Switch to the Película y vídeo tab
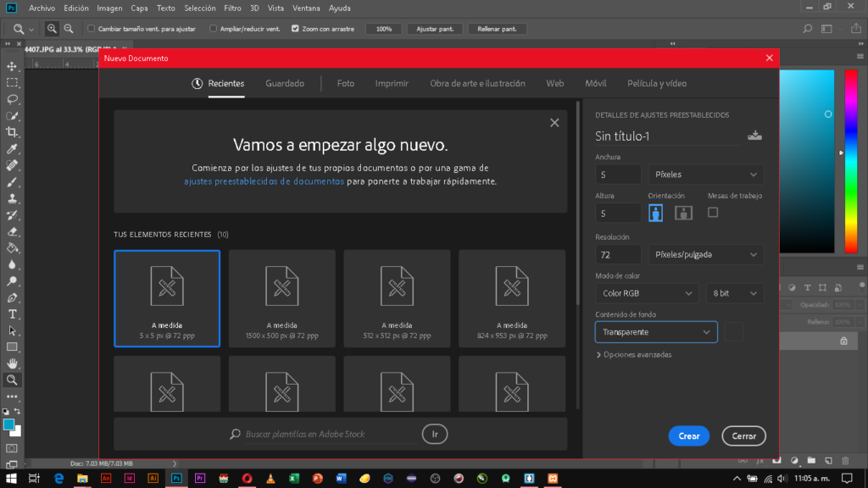Image resolution: width=868 pixels, height=488 pixels. point(657,84)
